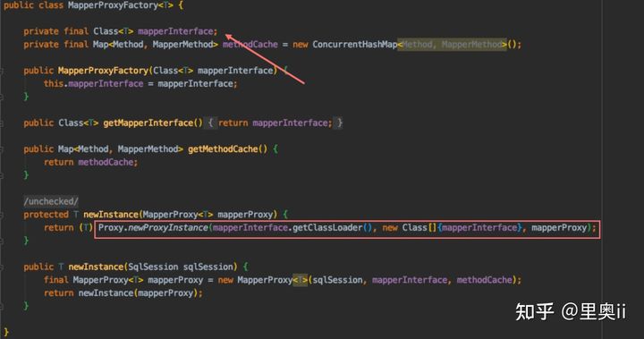Collapse the protected newInstance method fold marker
Image resolution: width=644 pixels, height=339 pixels.
pyautogui.click(x=2, y=215)
